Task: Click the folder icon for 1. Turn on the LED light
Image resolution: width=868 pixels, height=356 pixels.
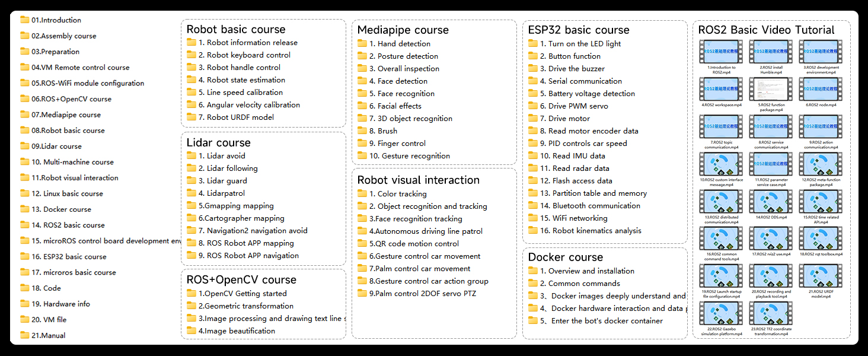Action: [533, 43]
